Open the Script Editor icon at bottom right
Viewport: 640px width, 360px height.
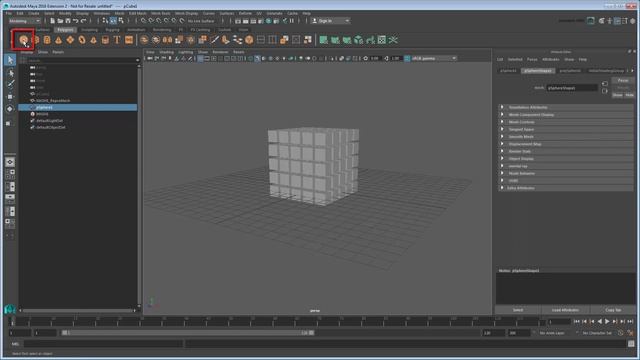(x=631, y=344)
